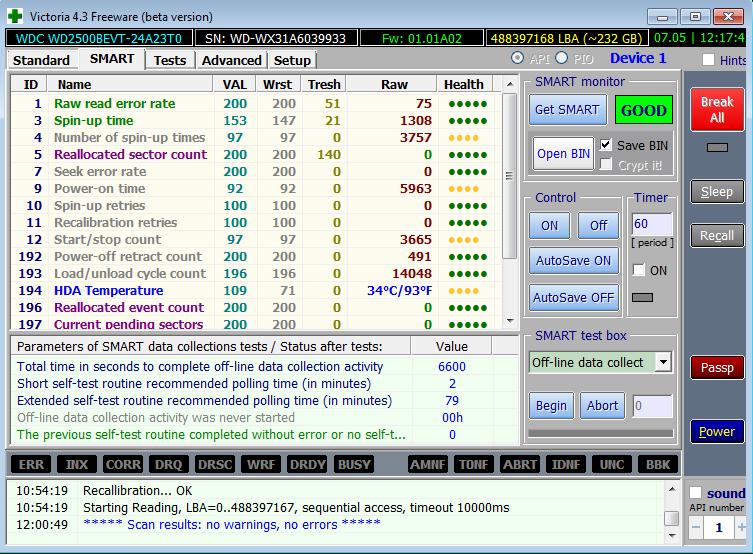Image resolution: width=753 pixels, height=554 pixels.
Task: Enable the Hints checkbox
Action: point(708,60)
